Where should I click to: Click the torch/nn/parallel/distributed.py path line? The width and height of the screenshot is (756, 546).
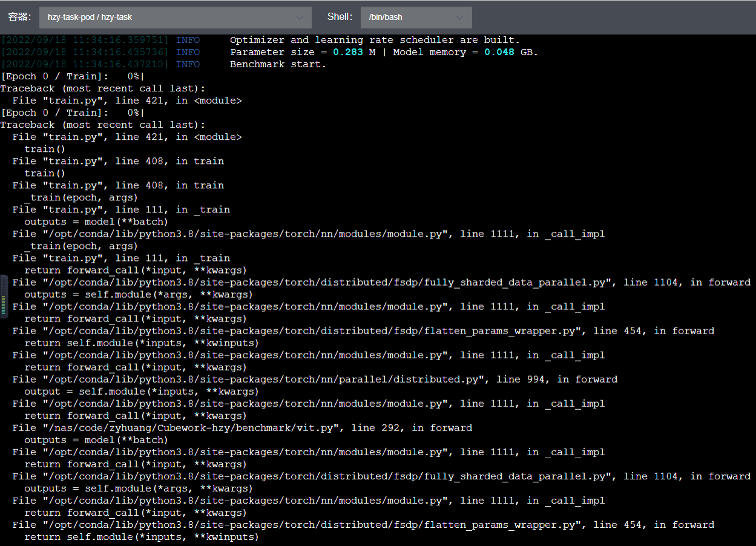pyautogui.click(x=248, y=380)
